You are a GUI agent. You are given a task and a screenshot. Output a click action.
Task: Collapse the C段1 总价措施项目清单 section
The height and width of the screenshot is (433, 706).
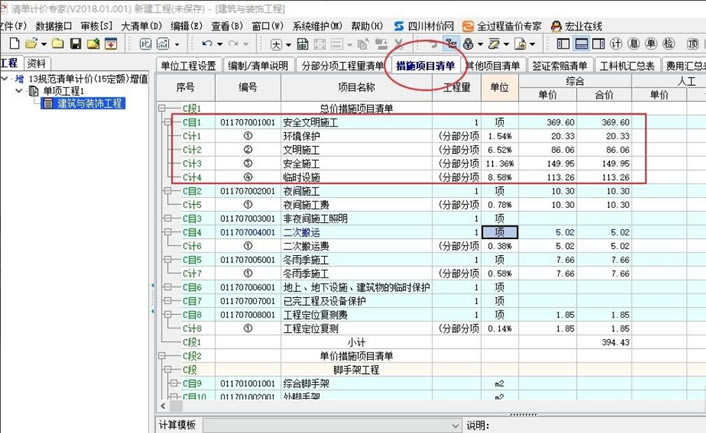pyautogui.click(x=162, y=108)
